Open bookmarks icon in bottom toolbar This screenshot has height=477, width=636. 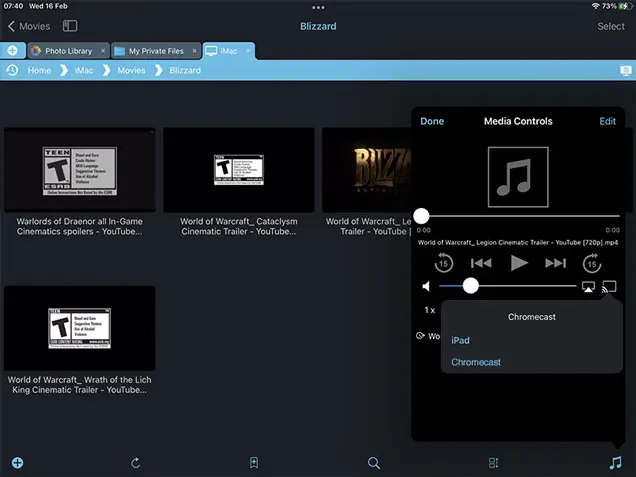pos(254,463)
